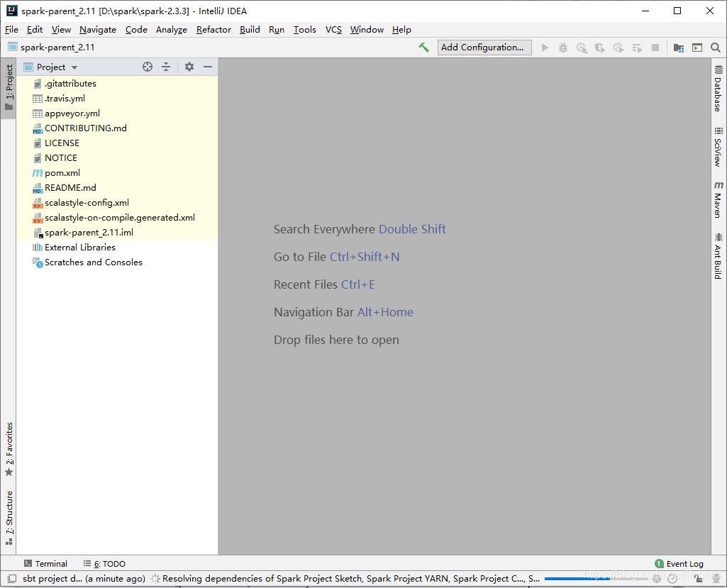Viewport: 727px width, 588px height.
Task: Click the Debug bug icon in toolbar
Action: click(563, 48)
